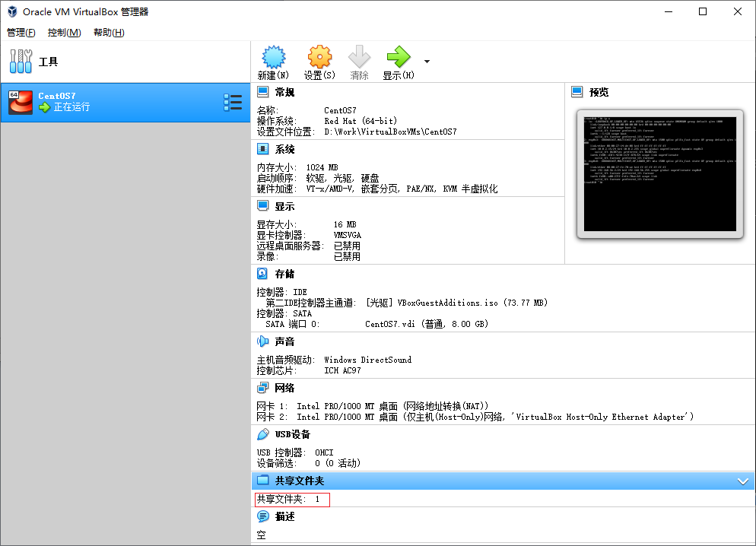Open the 描述 heading link
The image size is (756, 546).
click(284, 516)
